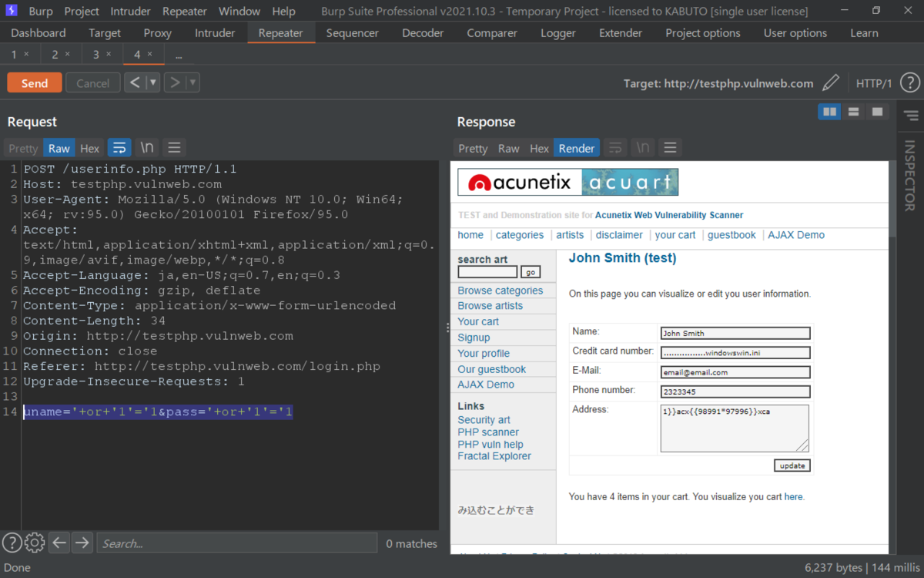Open the Window menu
Image resolution: width=924 pixels, height=578 pixels.
239,12
